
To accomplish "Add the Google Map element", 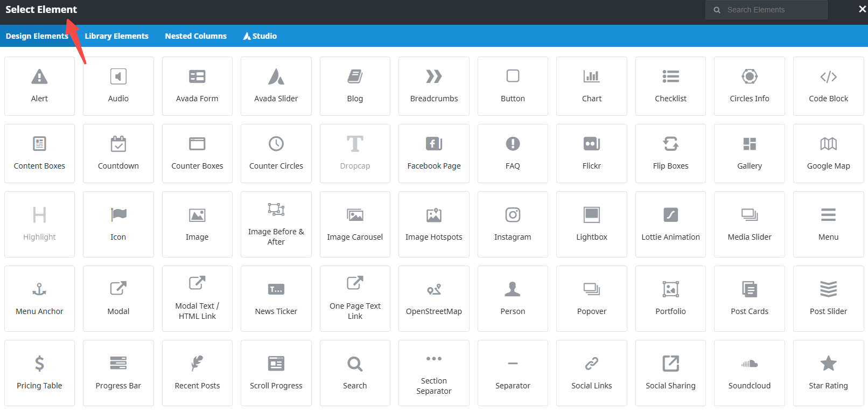I will (x=828, y=154).
